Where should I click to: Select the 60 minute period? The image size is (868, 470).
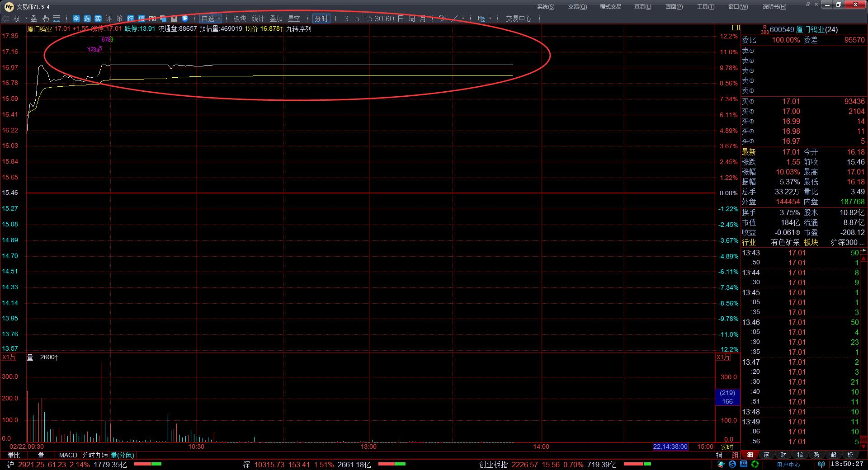pos(390,19)
